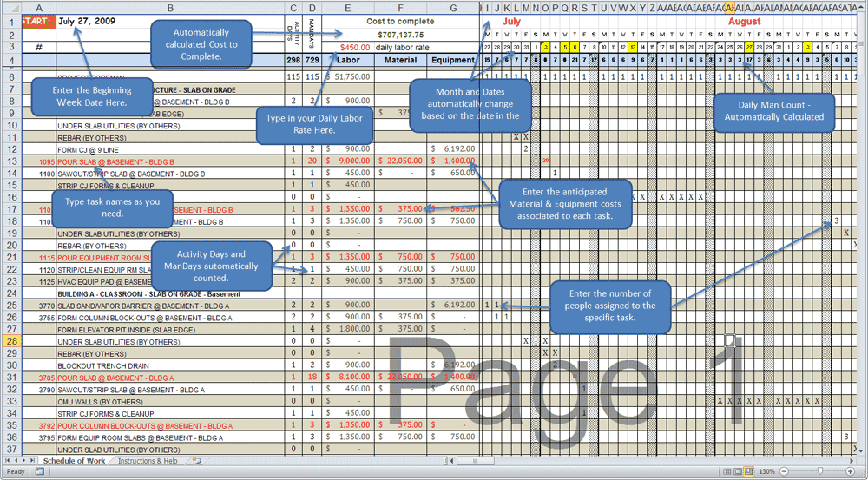Click the horizontal scrollbar right arrow
This screenshot has height=480, width=868.
[852, 461]
